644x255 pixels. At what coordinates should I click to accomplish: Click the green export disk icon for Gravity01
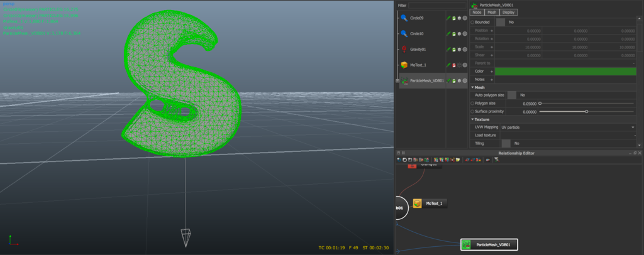point(454,49)
